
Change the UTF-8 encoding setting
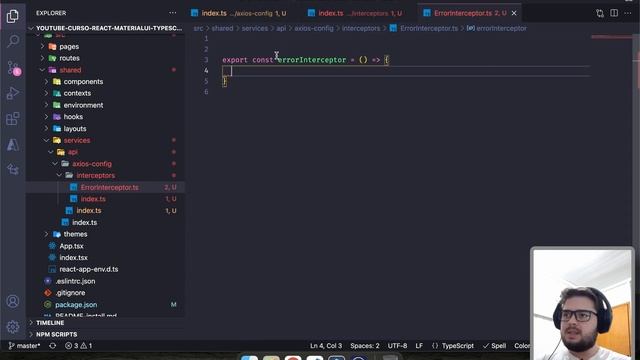point(397,346)
